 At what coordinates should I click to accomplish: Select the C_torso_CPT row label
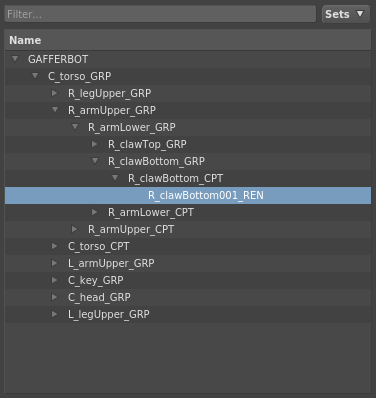[x=99, y=246]
